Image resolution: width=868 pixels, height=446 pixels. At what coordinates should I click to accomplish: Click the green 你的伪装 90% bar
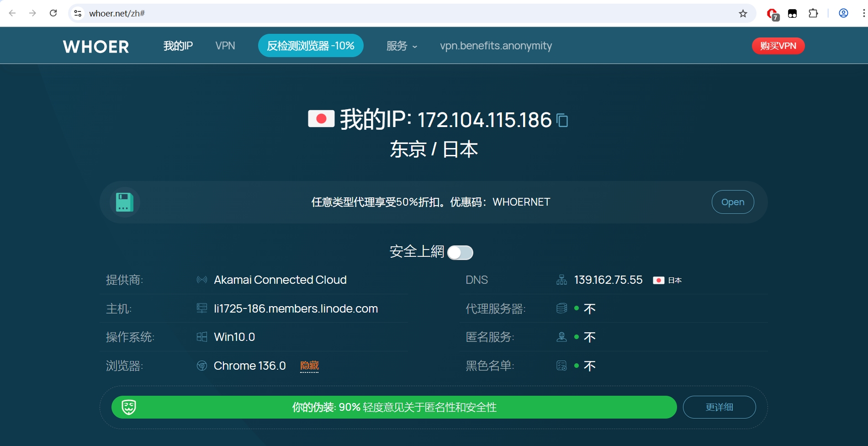[x=394, y=407]
